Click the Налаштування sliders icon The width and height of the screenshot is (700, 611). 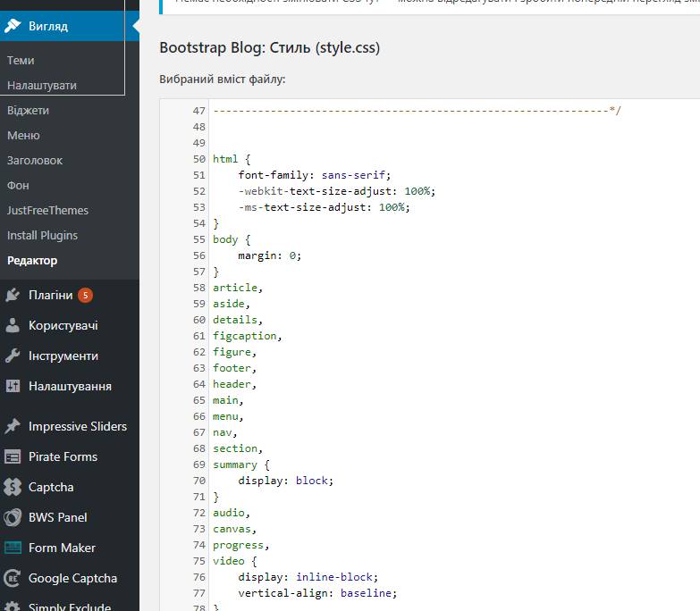click(x=13, y=386)
